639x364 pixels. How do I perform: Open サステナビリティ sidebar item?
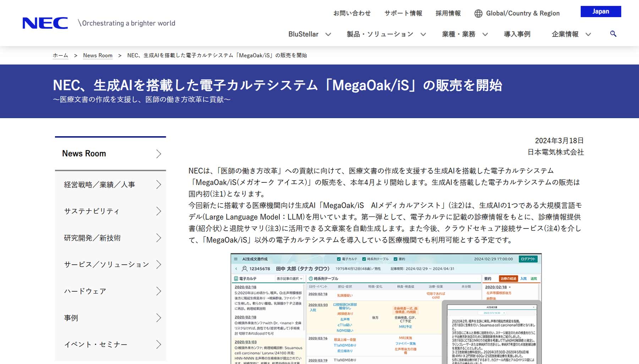[x=92, y=211]
